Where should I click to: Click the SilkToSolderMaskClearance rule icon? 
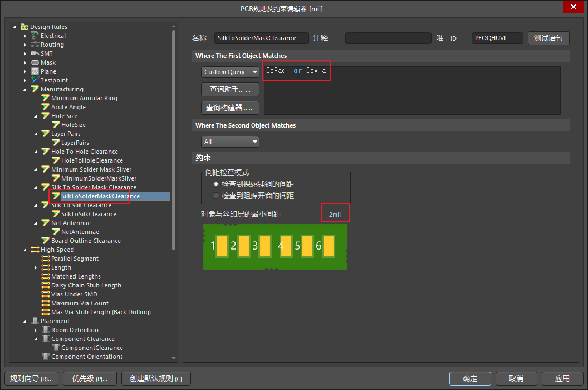point(56,196)
